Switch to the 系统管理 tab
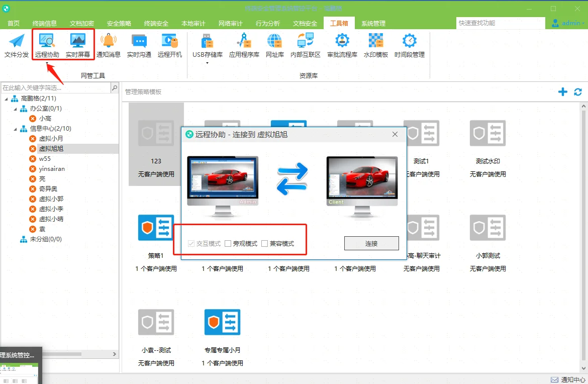 coord(373,23)
